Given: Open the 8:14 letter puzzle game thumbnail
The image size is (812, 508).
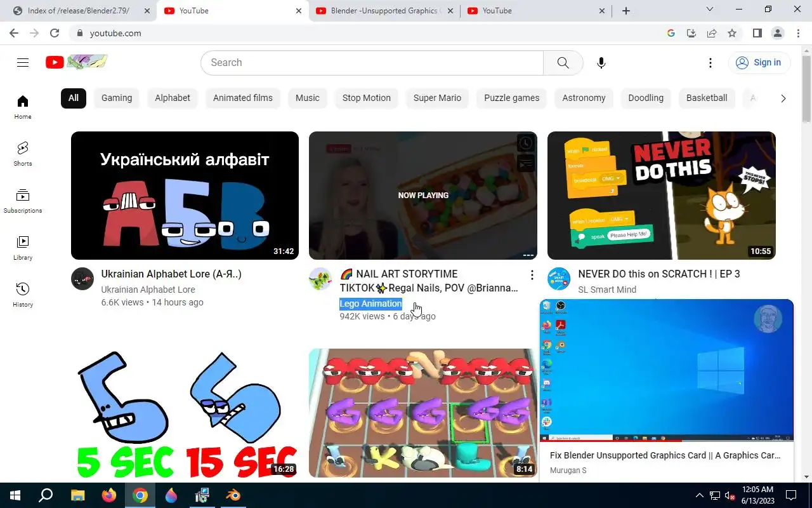Looking at the screenshot, I should coord(423,413).
